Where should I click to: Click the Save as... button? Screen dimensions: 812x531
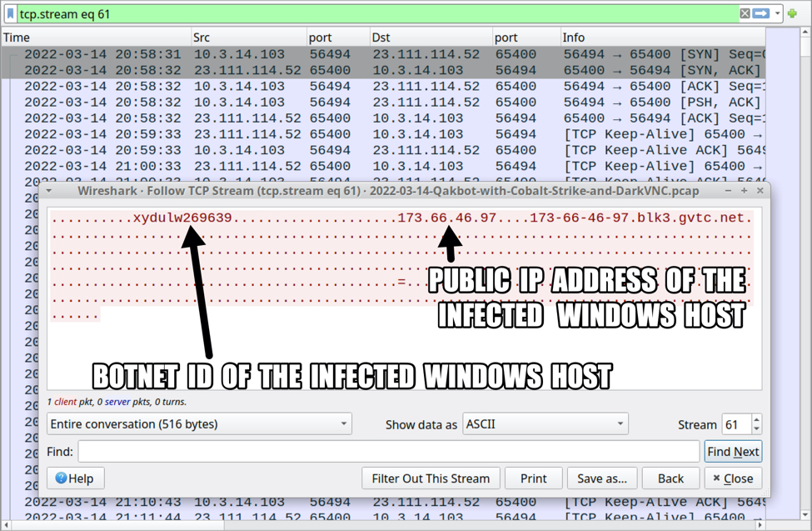pyautogui.click(x=602, y=478)
